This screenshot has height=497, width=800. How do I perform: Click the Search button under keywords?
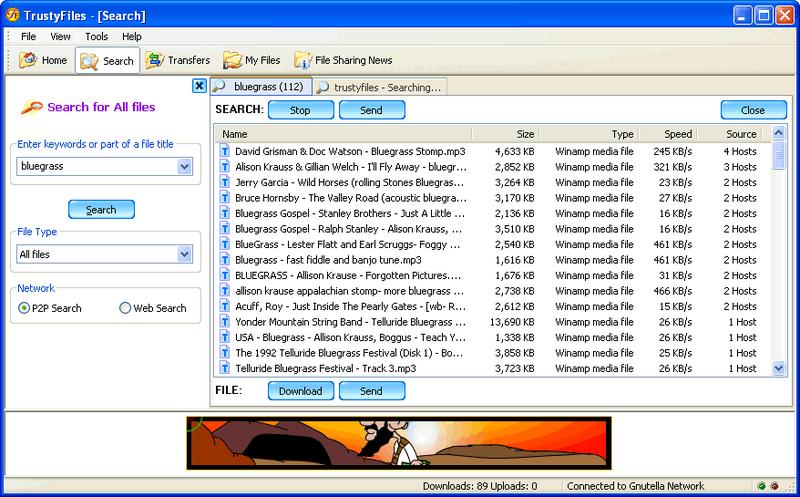point(101,209)
